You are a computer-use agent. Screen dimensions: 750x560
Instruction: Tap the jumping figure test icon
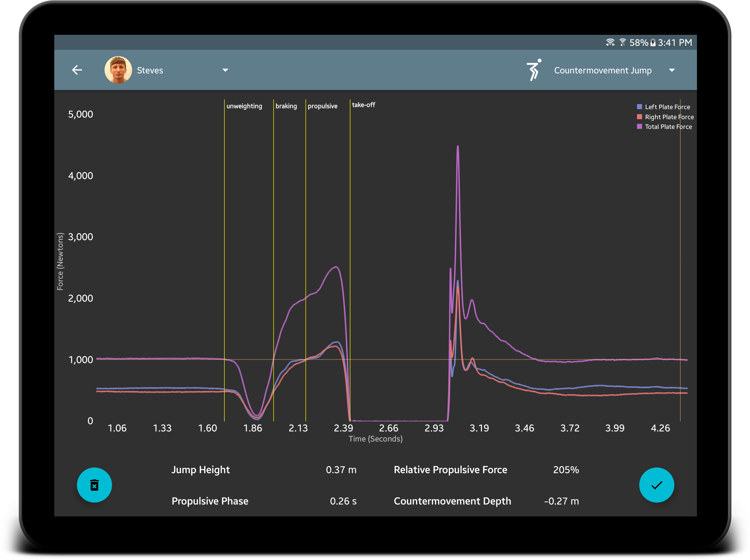point(534,70)
